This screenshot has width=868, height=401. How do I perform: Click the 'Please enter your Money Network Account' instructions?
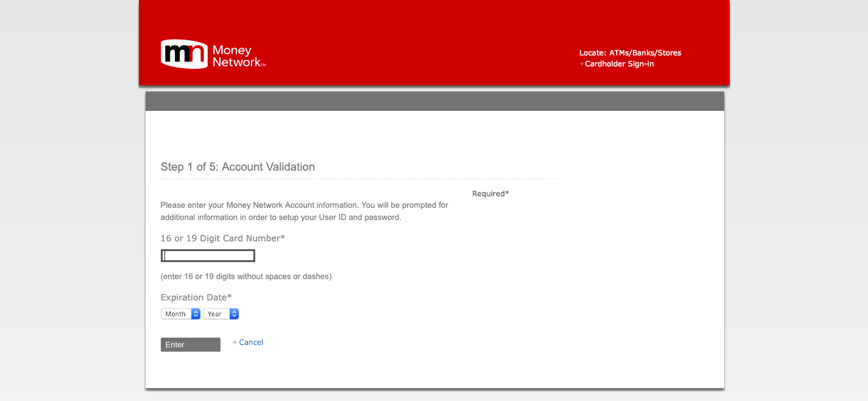pos(305,211)
